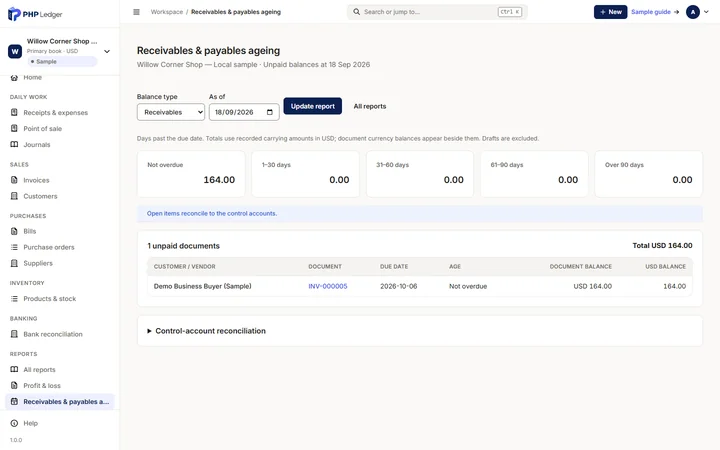This screenshot has width=720, height=450.
Task: Click the All reports sidebar icon
Action: pyautogui.click(x=14, y=369)
